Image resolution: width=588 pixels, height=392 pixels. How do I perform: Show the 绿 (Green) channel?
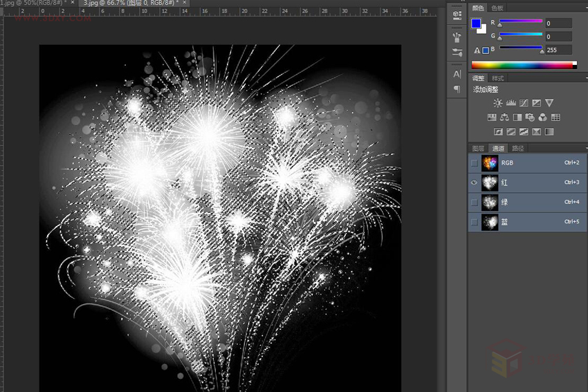click(x=475, y=203)
